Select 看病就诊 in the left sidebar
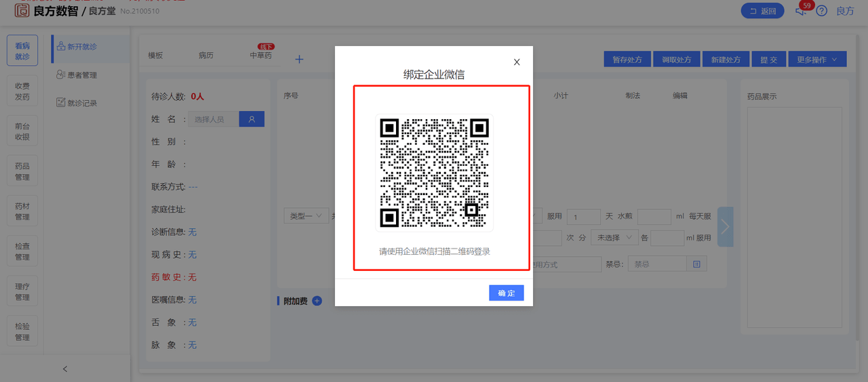The image size is (868, 382). (x=22, y=51)
